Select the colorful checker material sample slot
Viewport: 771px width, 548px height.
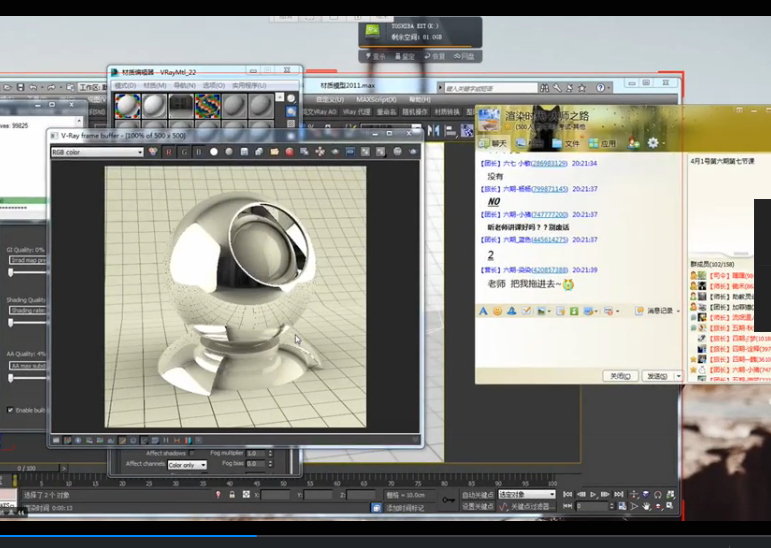208,106
